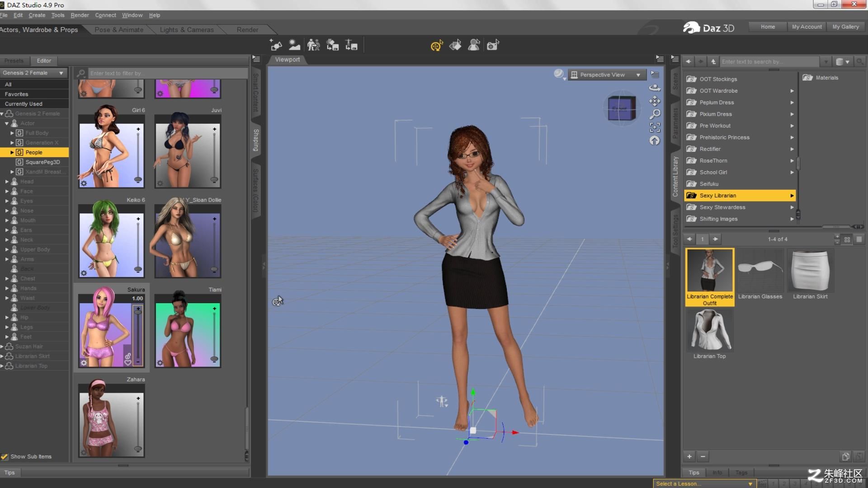Switch to the Presets tab
Image resolution: width=868 pixels, height=488 pixels.
click(14, 61)
